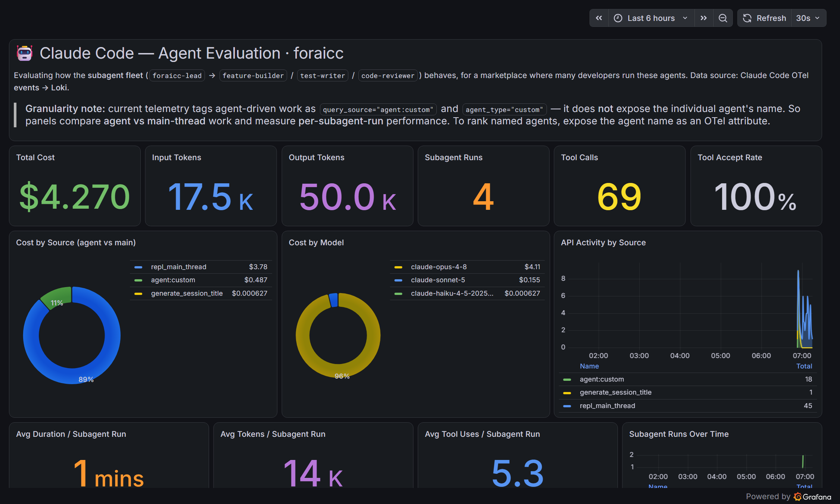Open the Last 6 hours time picker

pos(651,18)
